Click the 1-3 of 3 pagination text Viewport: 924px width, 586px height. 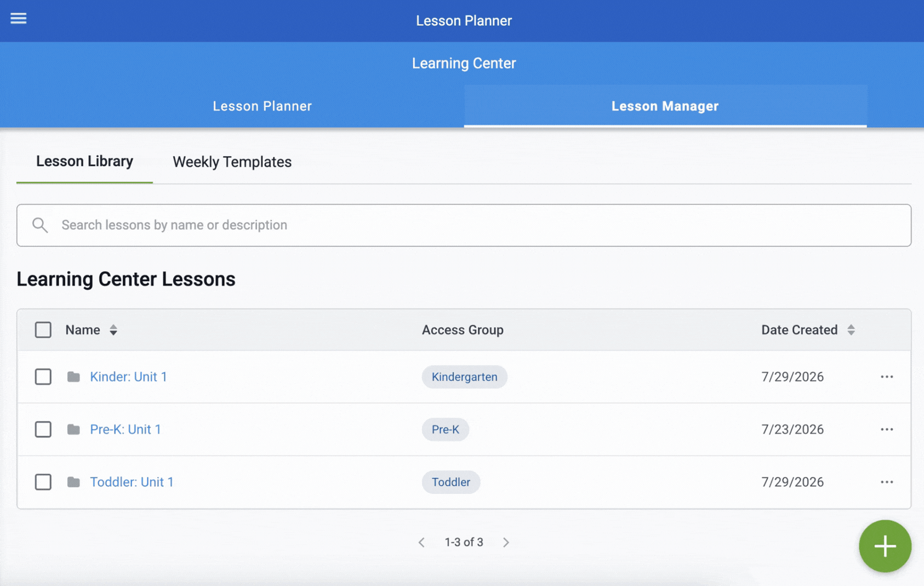(464, 542)
